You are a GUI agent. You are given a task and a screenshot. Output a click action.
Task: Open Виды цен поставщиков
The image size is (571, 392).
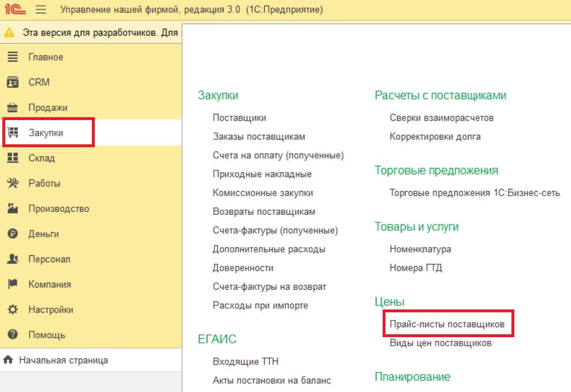[440, 343]
